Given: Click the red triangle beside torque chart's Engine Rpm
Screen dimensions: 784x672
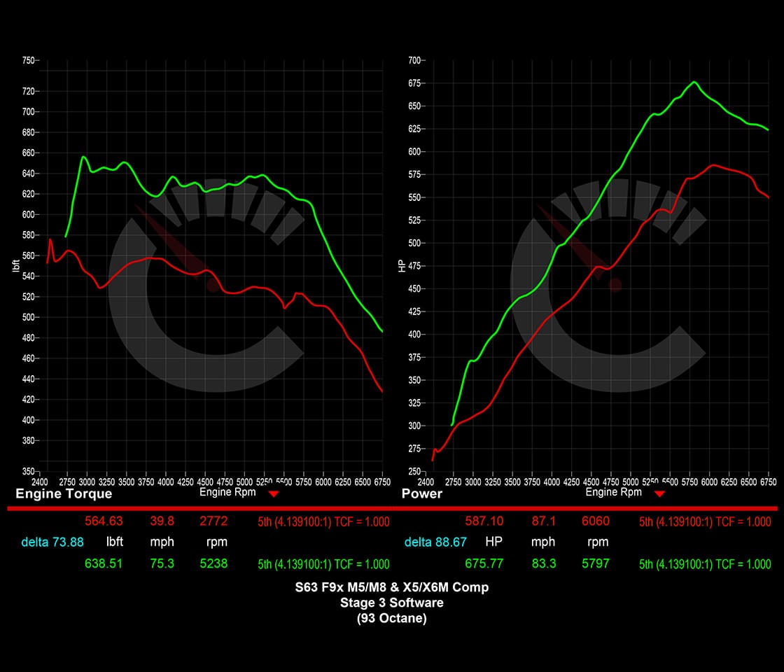Looking at the screenshot, I should coord(274,494).
